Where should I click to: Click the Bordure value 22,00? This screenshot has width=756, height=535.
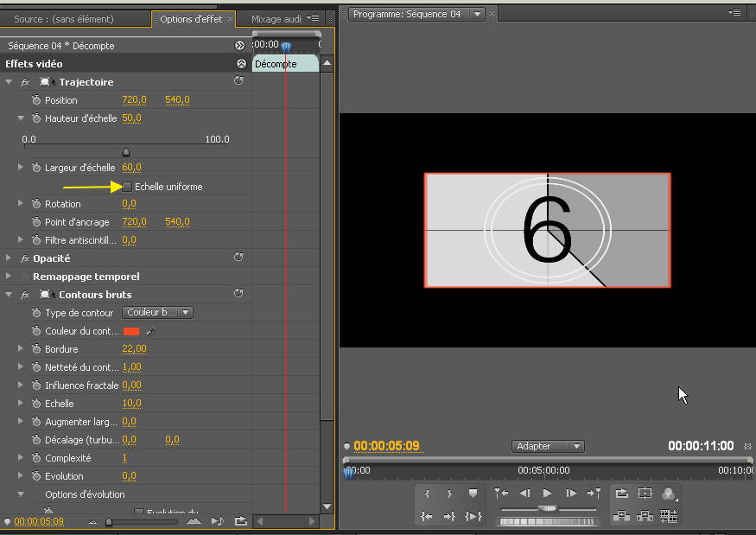(x=134, y=349)
